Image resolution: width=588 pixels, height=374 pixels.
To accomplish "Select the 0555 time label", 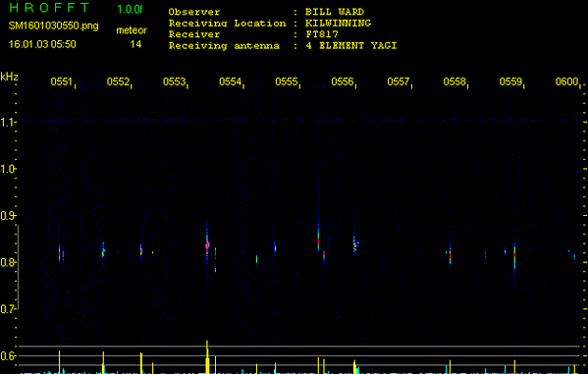I will pos(287,81).
